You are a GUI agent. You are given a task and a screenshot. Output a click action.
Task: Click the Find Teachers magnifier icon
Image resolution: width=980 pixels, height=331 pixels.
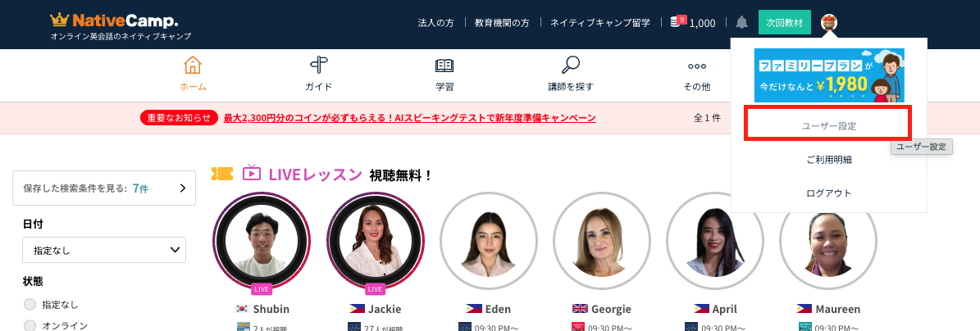tap(570, 66)
